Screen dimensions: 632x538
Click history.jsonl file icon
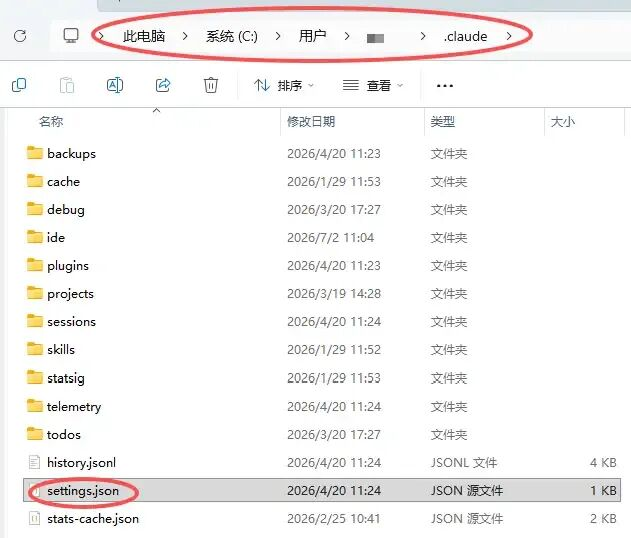coord(34,462)
